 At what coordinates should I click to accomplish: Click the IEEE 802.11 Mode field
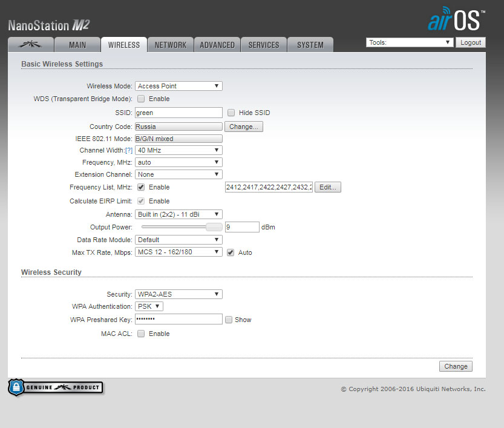(x=178, y=139)
